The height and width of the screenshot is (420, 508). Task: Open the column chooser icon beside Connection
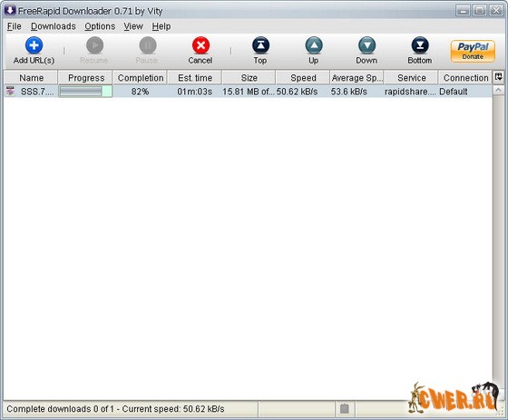[x=499, y=77]
